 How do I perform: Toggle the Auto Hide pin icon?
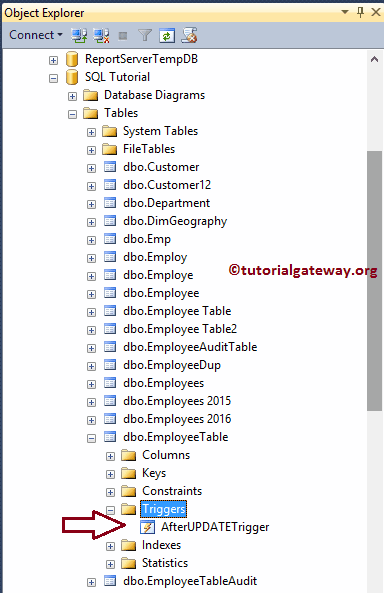click(360, 12)
